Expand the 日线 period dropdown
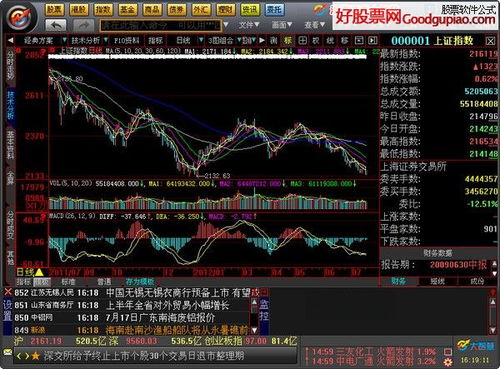500x369 pixels. coord(201,41)
